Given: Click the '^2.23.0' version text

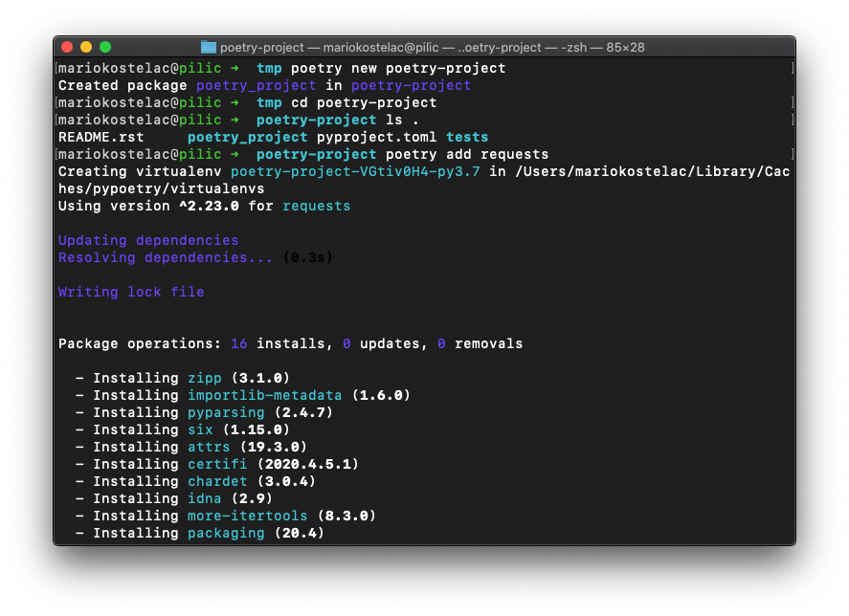Looking at the screenshot, I should pyautogui.click(x=209, y=207).
